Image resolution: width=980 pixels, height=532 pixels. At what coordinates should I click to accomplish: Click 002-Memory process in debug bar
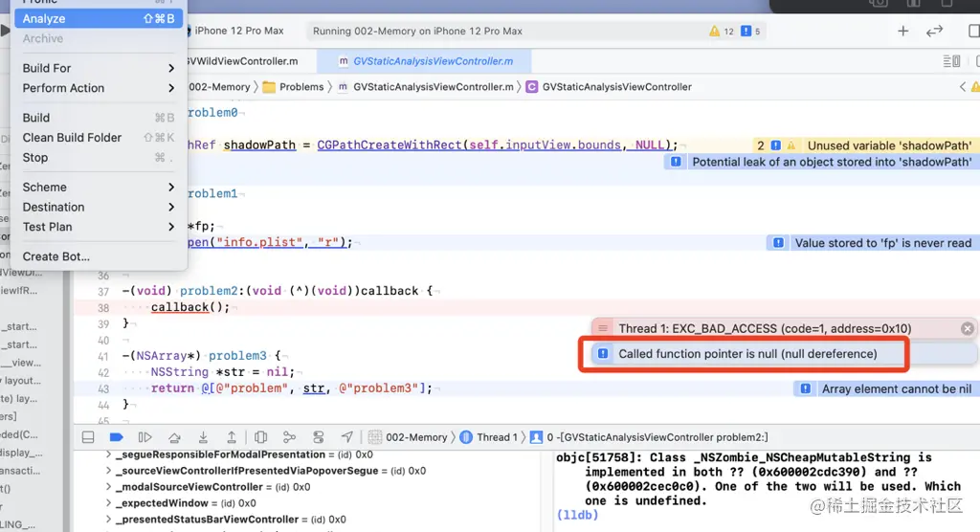click(x=408, y=437)
